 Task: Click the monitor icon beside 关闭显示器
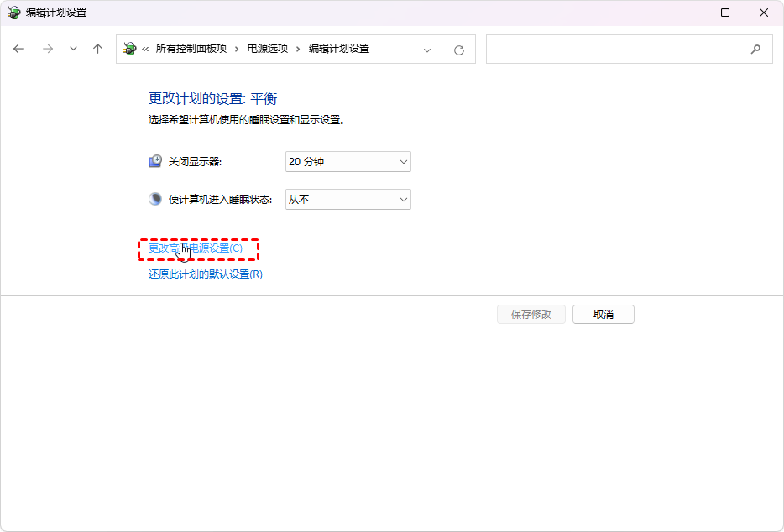click(155, 161)
